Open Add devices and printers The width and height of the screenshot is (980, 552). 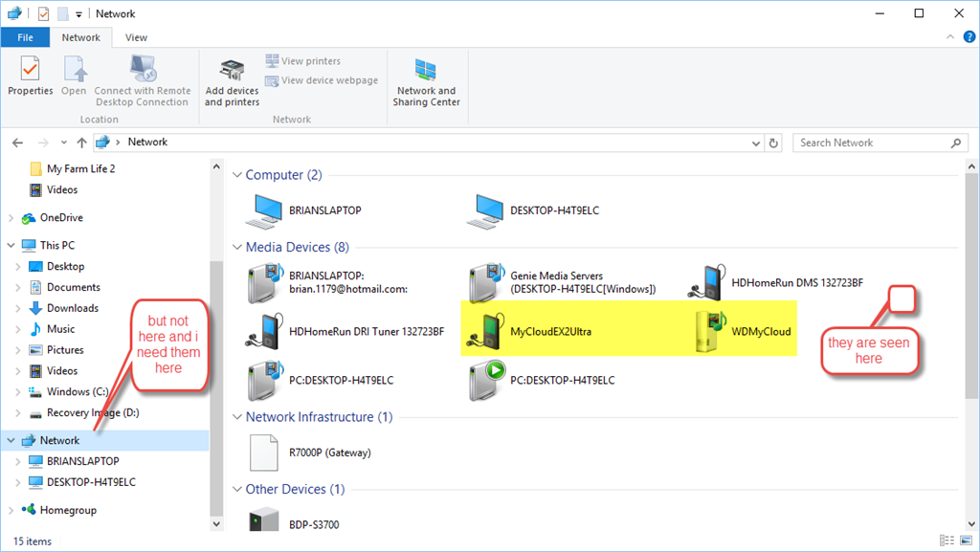coord(232,83)
